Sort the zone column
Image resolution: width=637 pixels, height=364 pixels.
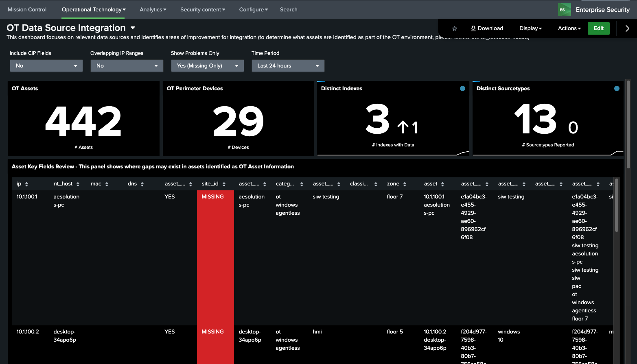[397, 184]
